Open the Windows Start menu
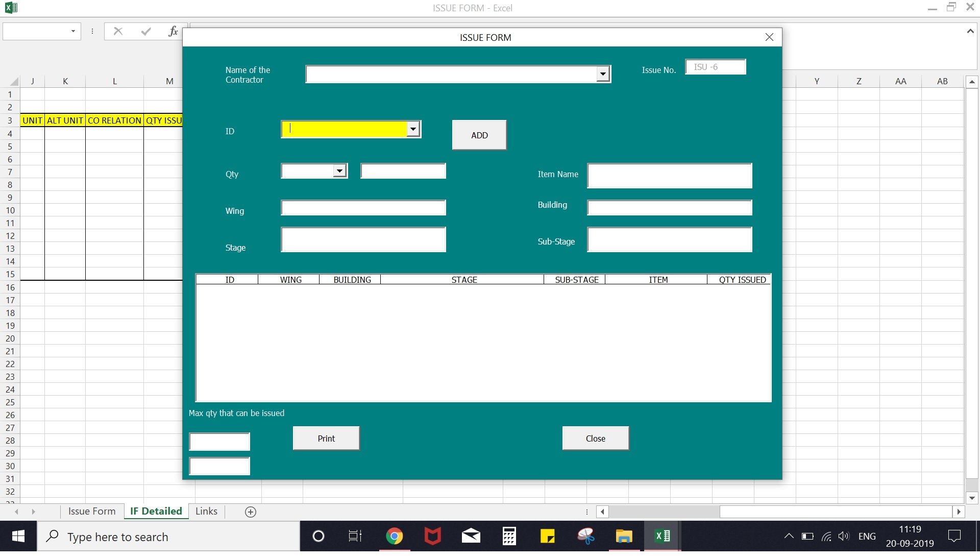Screen dimensions: 980x560 click(x=18, y=536)
